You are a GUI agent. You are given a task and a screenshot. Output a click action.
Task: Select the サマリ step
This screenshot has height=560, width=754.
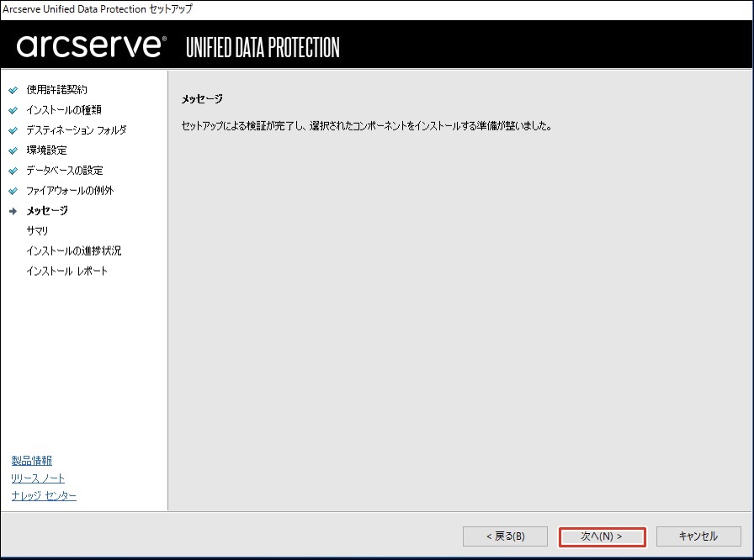point(37,231)
